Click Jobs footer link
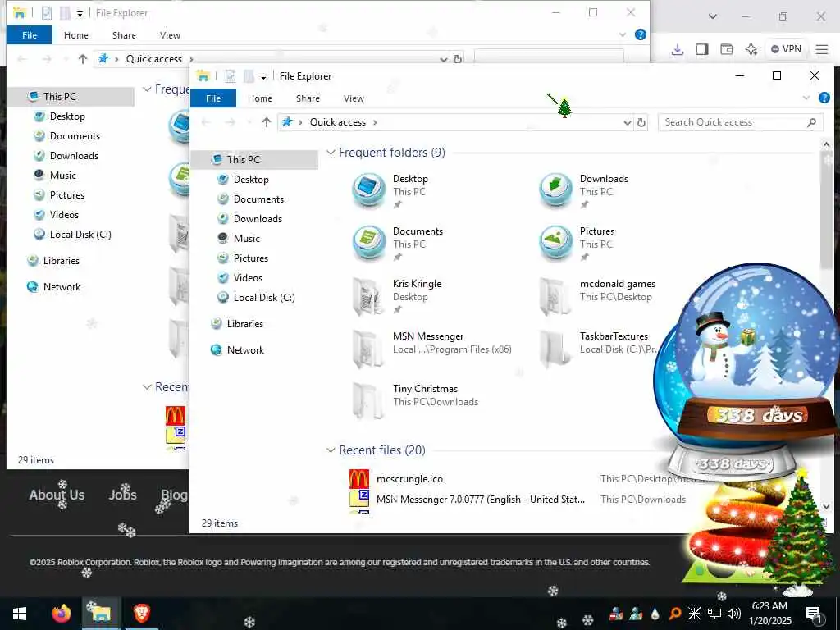Screen dimensions: 840x630 click(x=123, y=495)
